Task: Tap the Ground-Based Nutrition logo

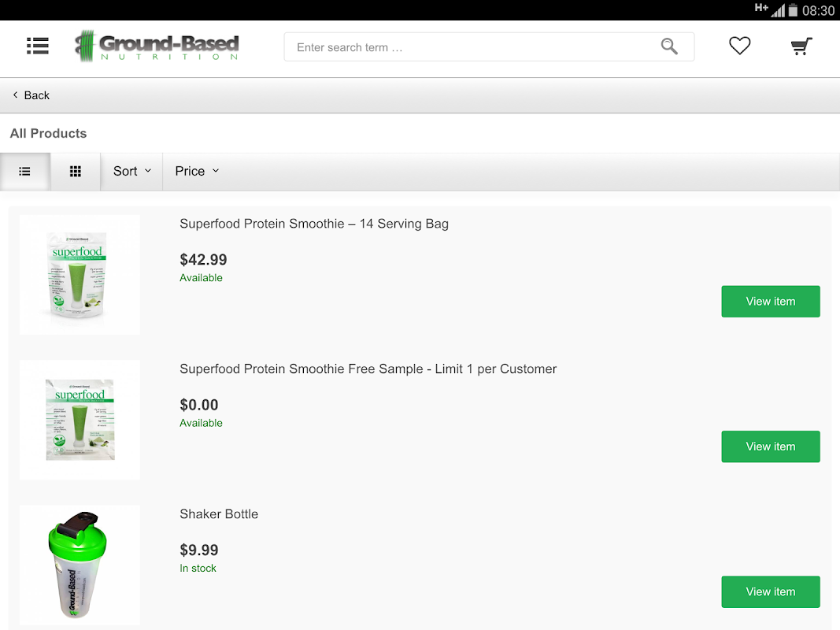Action: [157, 46]
